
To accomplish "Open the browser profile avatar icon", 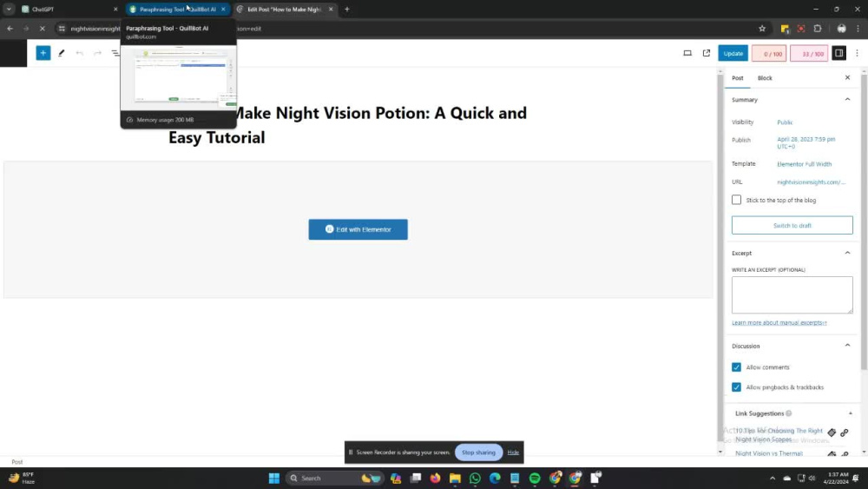I will [x=841, y=29].
